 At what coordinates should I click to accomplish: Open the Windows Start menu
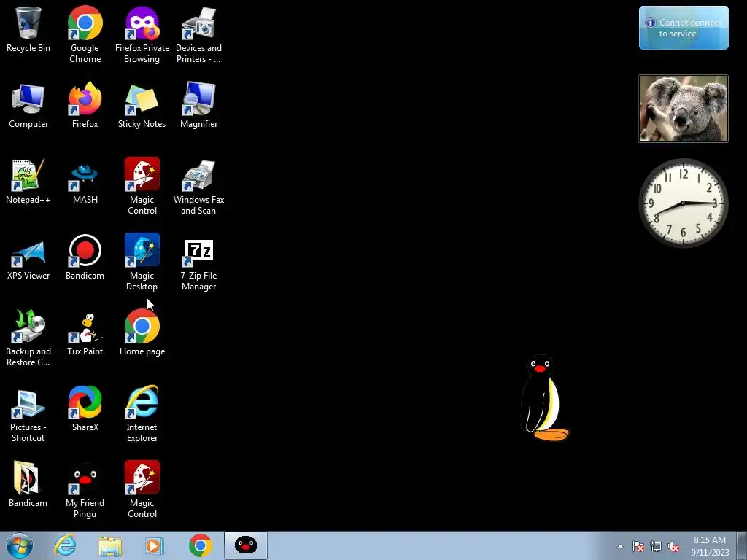[20, 545]
